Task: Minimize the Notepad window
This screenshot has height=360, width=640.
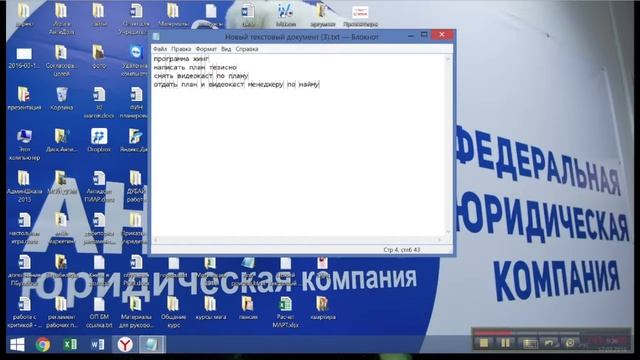Action: (x=410, y=36)
